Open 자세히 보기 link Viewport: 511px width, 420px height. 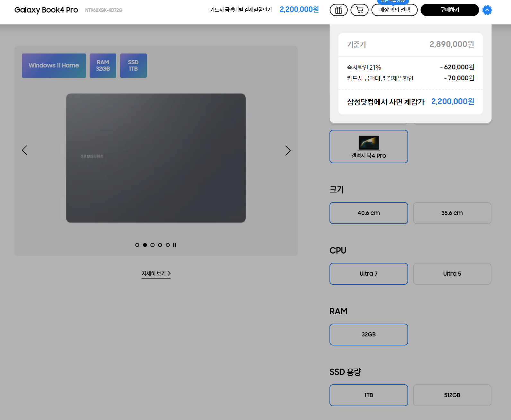(x=156, y=273)
